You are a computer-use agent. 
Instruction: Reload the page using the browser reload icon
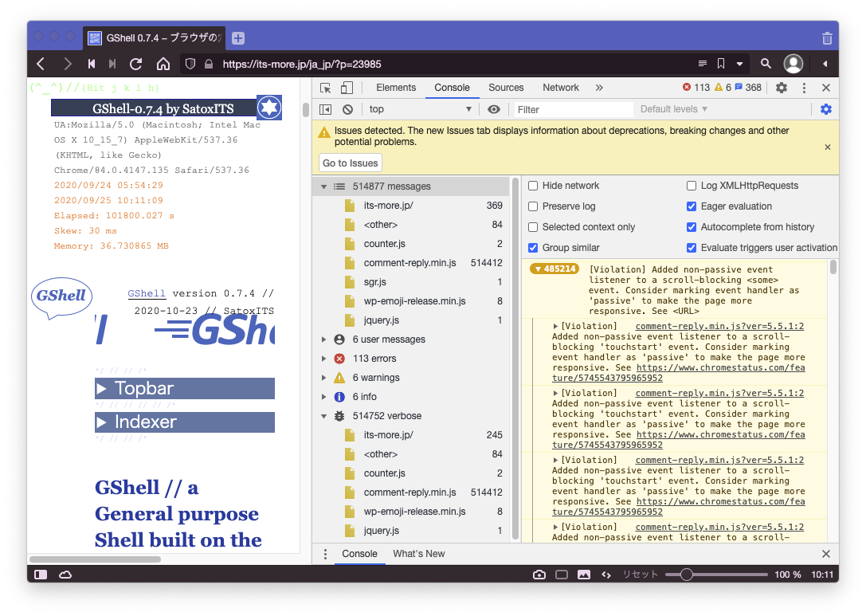click(136, 64)
